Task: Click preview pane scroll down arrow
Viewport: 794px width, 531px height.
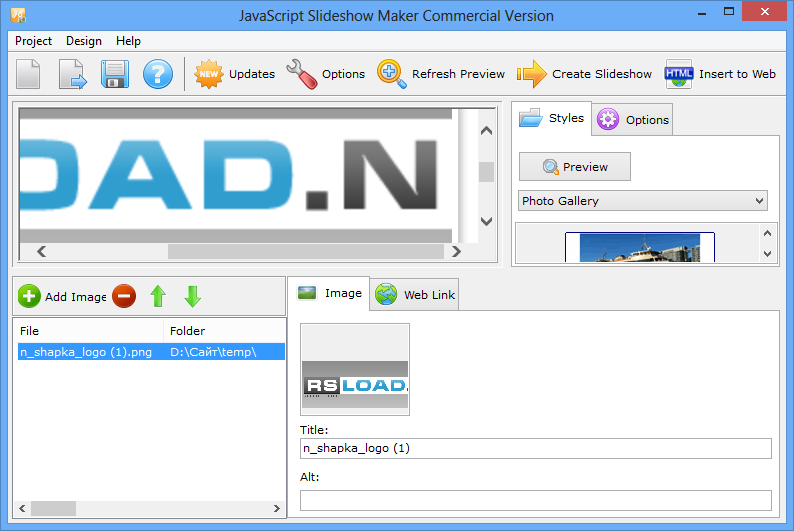Action: click(486, 221)
